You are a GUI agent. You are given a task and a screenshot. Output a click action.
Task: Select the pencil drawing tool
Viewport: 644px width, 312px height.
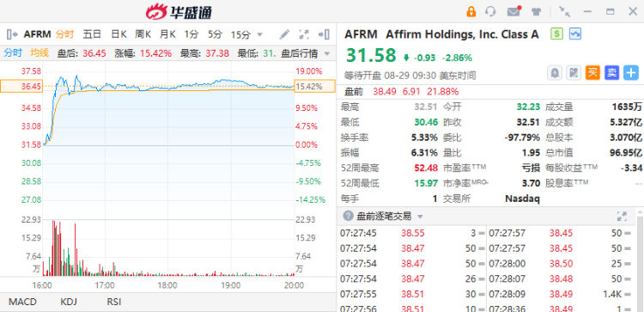point(284,34)
